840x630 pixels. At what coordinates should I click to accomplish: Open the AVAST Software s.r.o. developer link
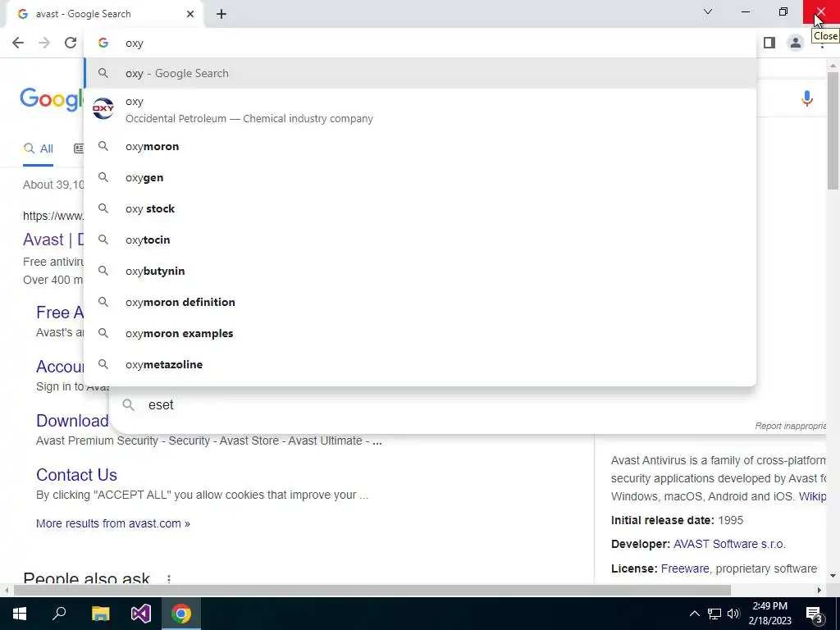click(x=728, y=544)
